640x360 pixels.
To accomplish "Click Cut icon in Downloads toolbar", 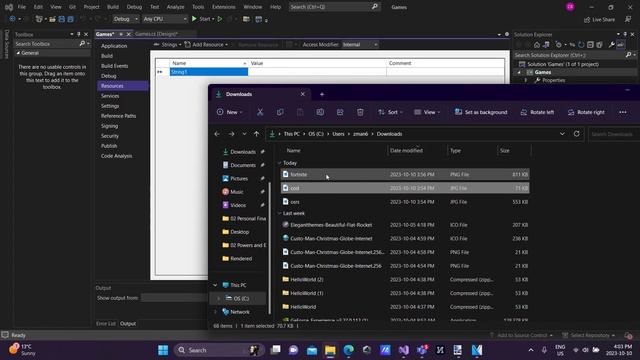I will tap(260, 112).
